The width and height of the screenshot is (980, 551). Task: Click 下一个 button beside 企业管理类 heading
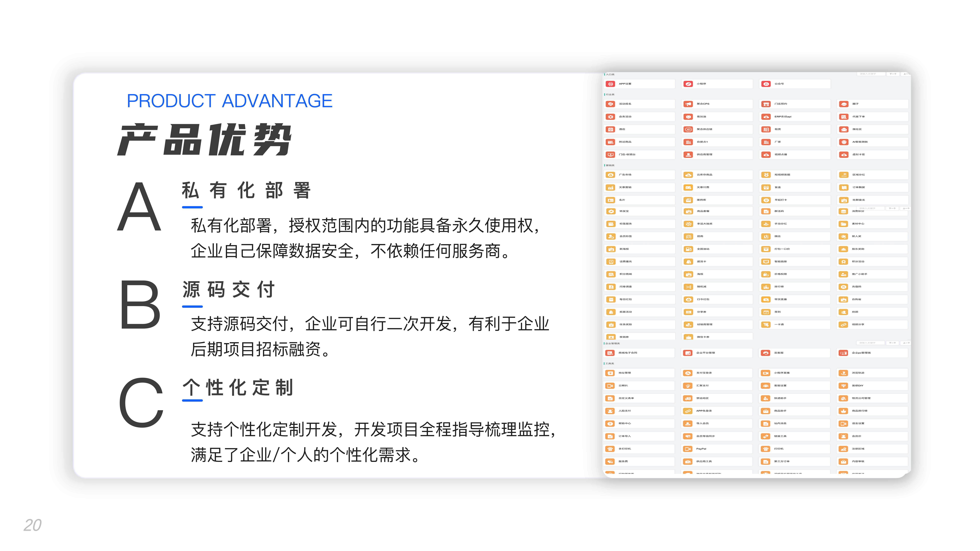click(x=892, y=343)
